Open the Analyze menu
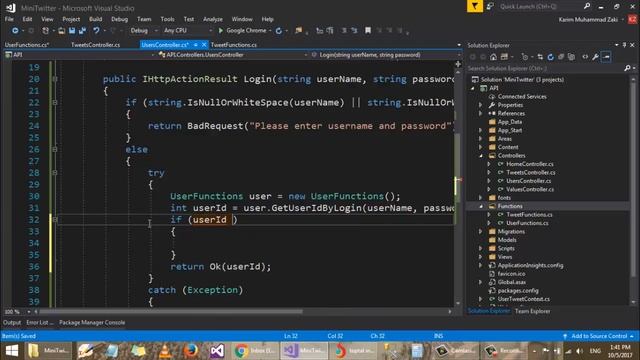 pyautogui.click(x=213, y=19)
